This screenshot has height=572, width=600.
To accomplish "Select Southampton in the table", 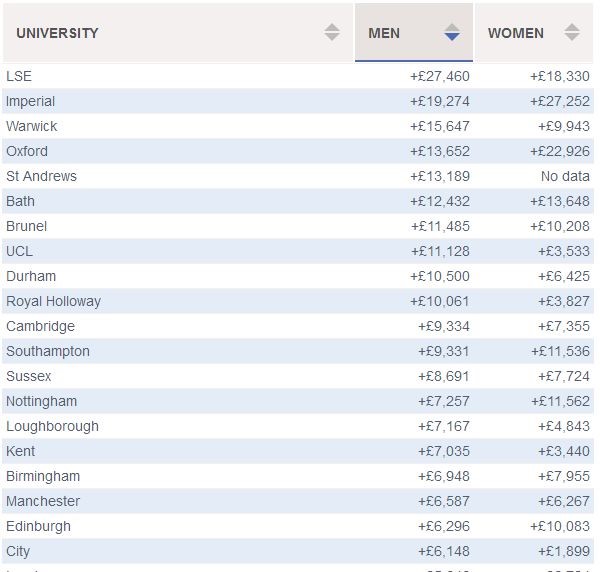I will [x=47, y=351].
